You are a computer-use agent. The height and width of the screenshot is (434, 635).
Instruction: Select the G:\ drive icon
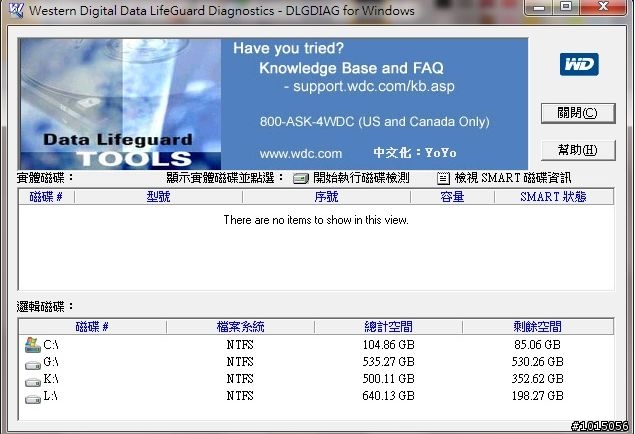(33, 365)
